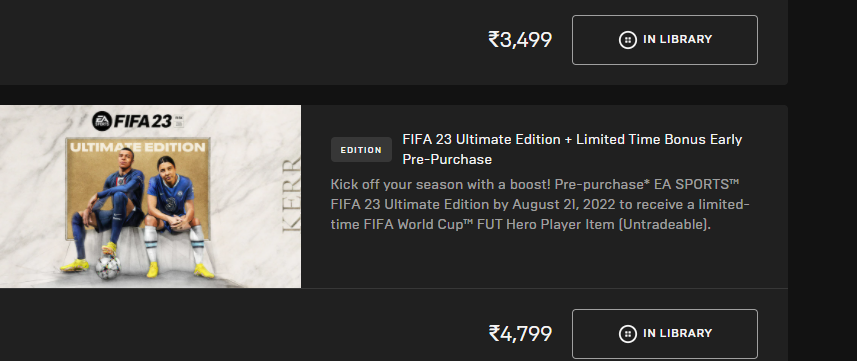Click EA Sports logo on cover art

tap(102, 121)
